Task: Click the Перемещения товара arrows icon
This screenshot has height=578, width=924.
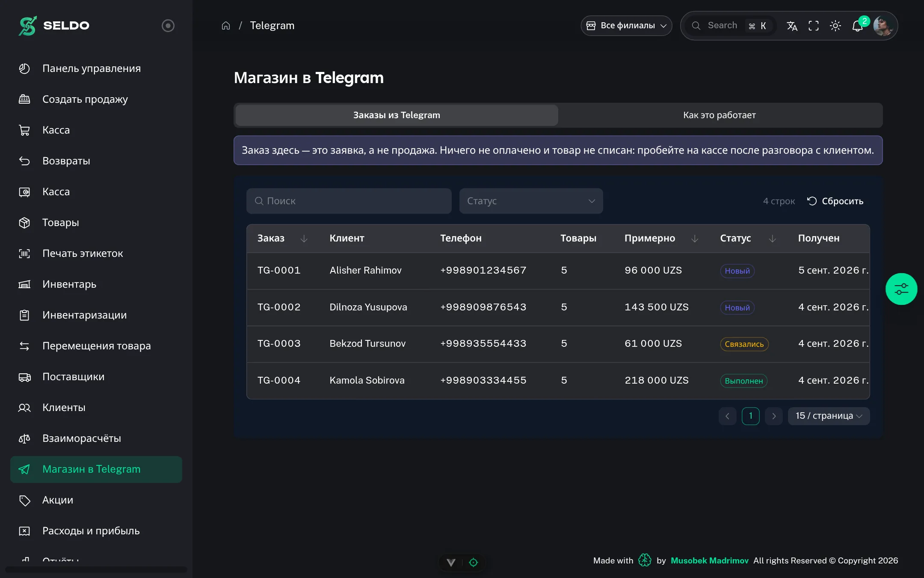Action: coord(24,346)
